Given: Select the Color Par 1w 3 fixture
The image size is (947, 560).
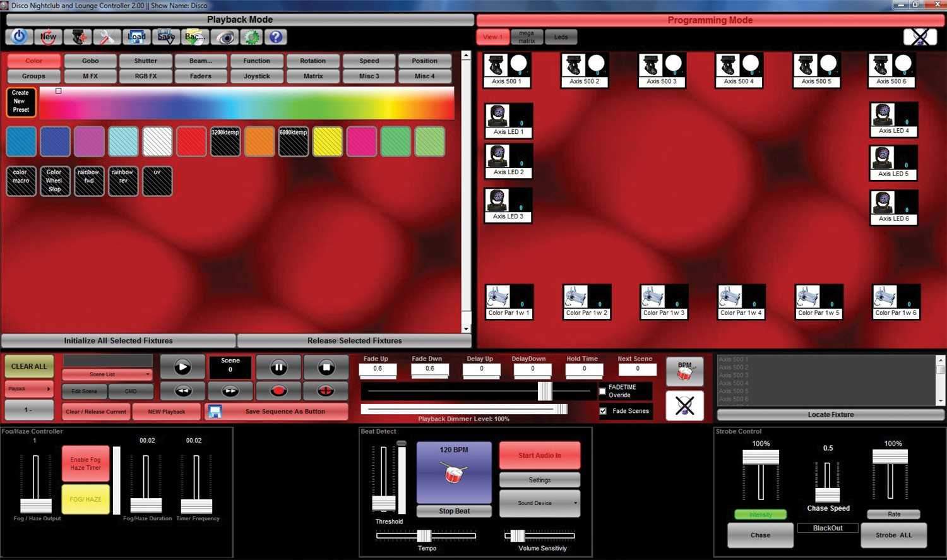Looking at the screenshot, I should pos(664,302).
